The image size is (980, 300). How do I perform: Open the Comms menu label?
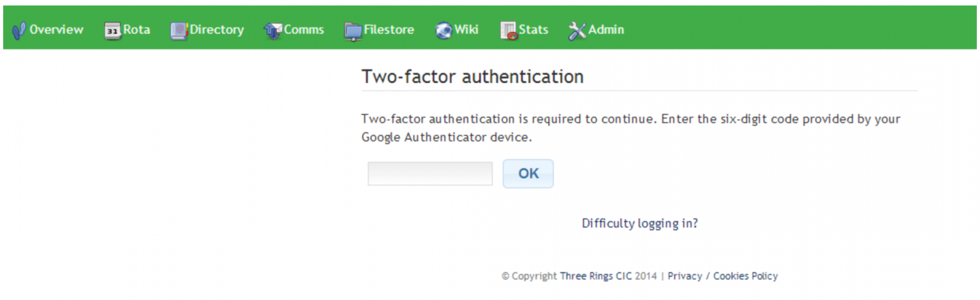[304, 30]
